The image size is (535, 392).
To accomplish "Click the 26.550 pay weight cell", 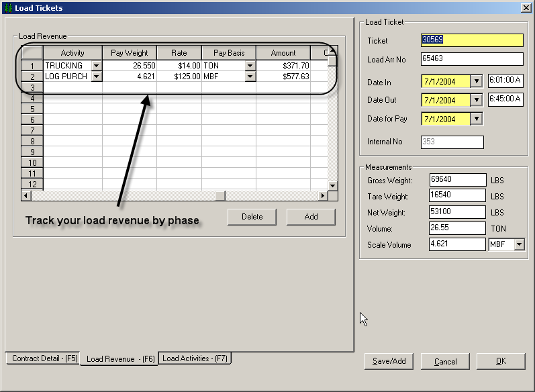I will [130, 66].
